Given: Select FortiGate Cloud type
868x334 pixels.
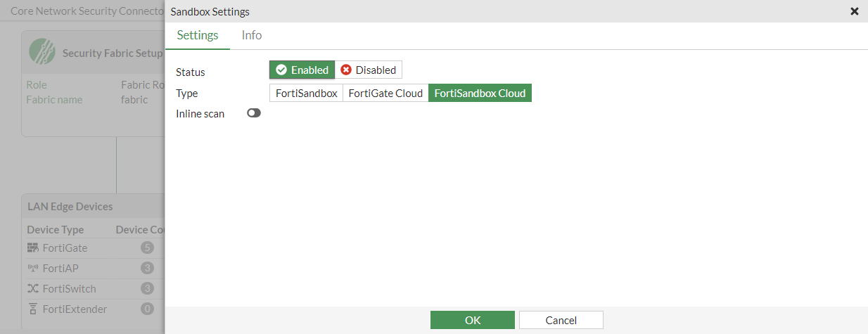Looking at the screenshot, I should (385, 93).
